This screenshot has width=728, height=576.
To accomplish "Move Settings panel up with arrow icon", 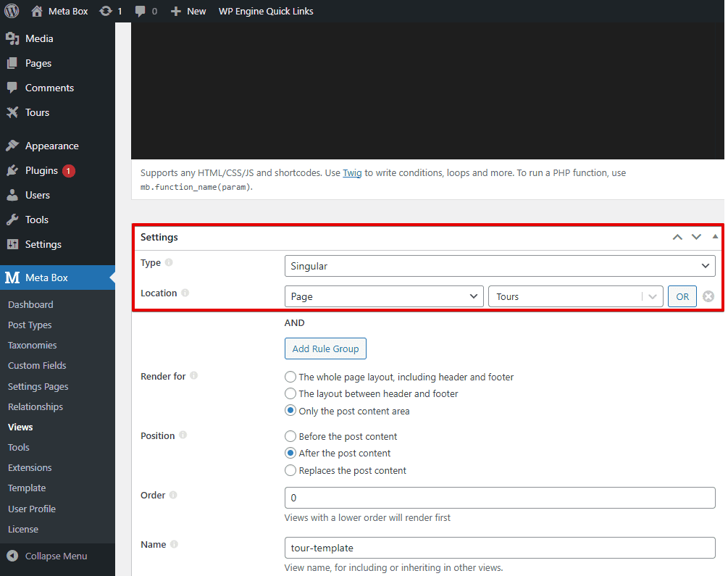I will (677, 237).
